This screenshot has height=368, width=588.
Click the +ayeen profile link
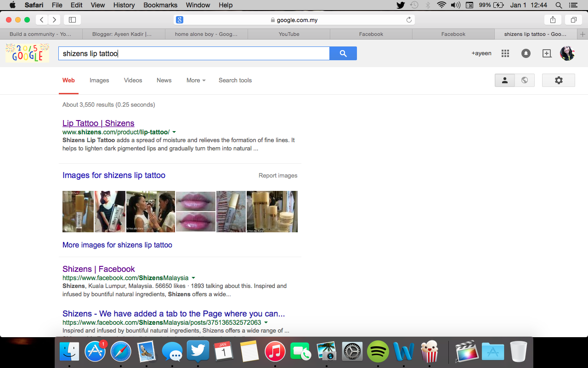[x=481, y=53]
